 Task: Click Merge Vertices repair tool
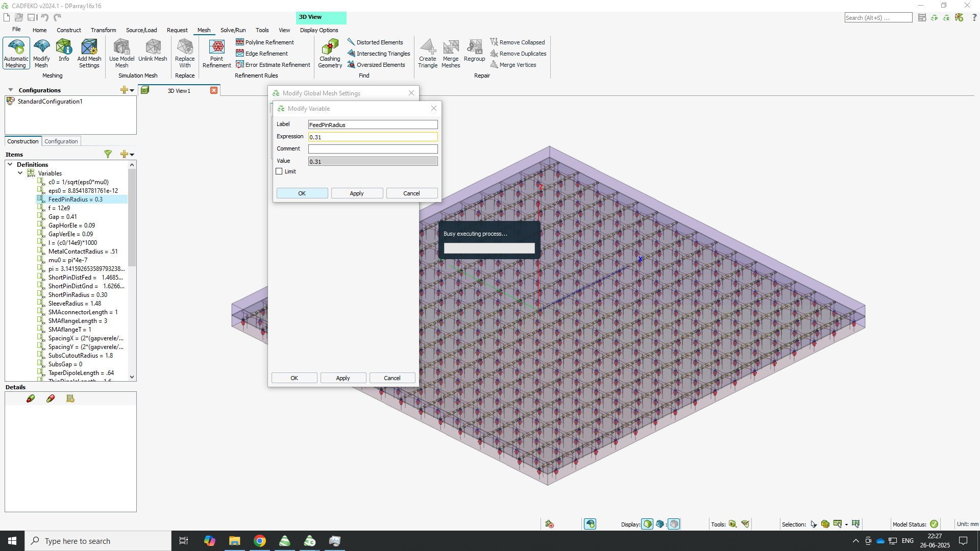click(x=513, y=65)
